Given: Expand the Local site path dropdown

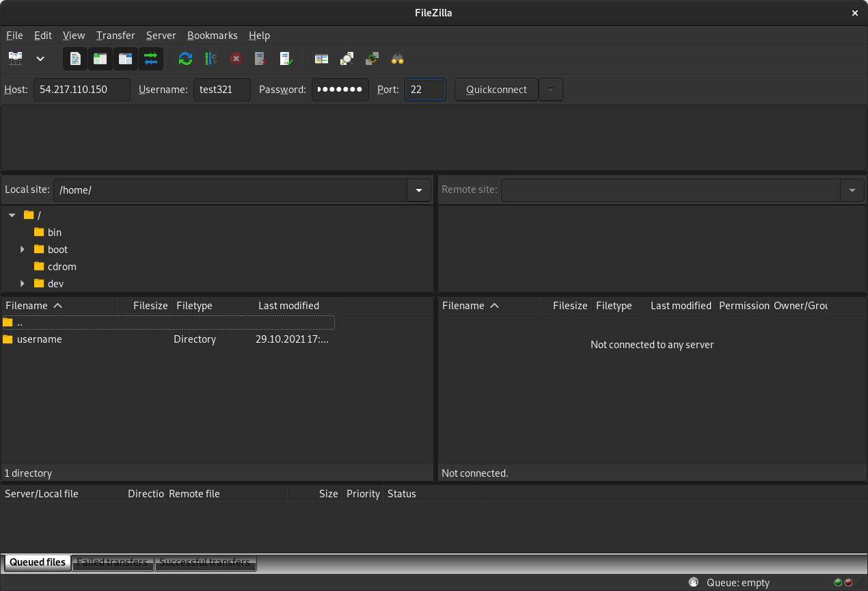Looking at the screenshot, I should 419,190.
